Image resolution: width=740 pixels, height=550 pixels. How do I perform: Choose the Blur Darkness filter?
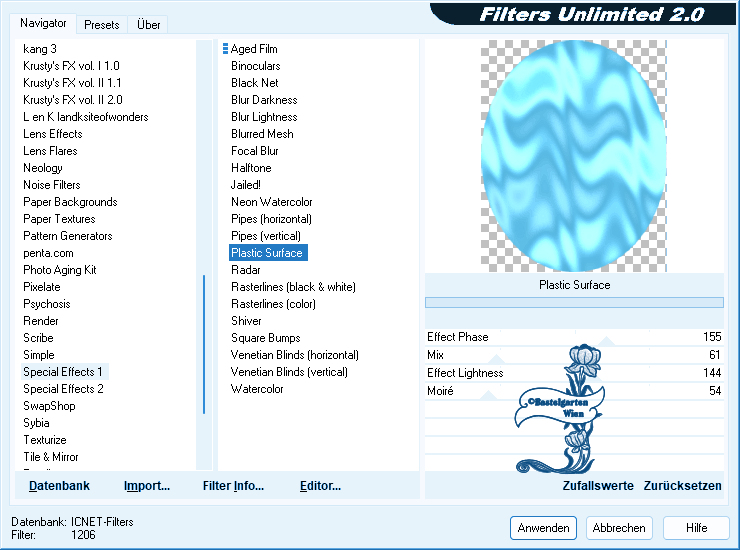point(264,100)
